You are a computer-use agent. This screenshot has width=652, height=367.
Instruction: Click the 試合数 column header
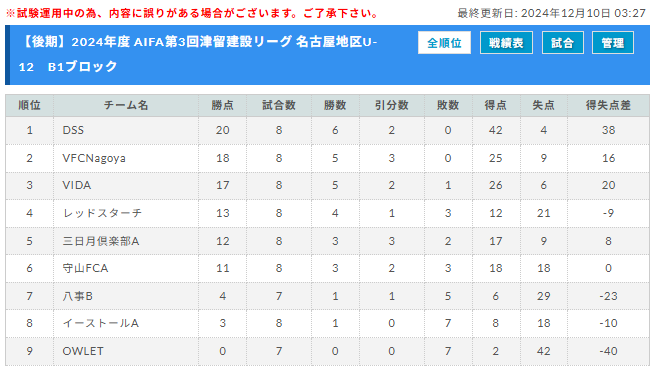point(279,106)
